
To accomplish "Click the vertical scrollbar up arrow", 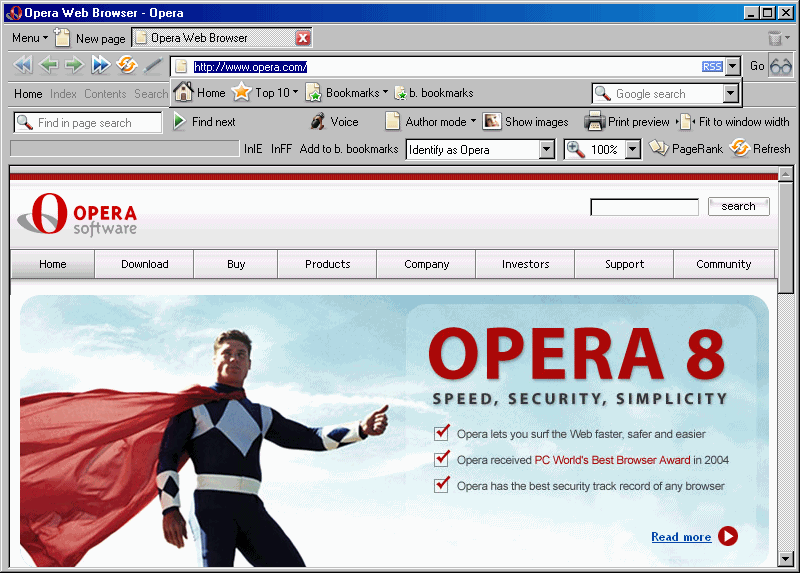I will pyautogui.click(x=786, y=174).
